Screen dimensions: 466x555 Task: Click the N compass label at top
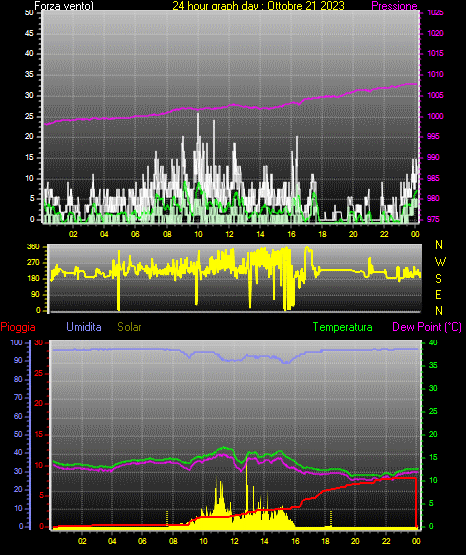[439, 245]
